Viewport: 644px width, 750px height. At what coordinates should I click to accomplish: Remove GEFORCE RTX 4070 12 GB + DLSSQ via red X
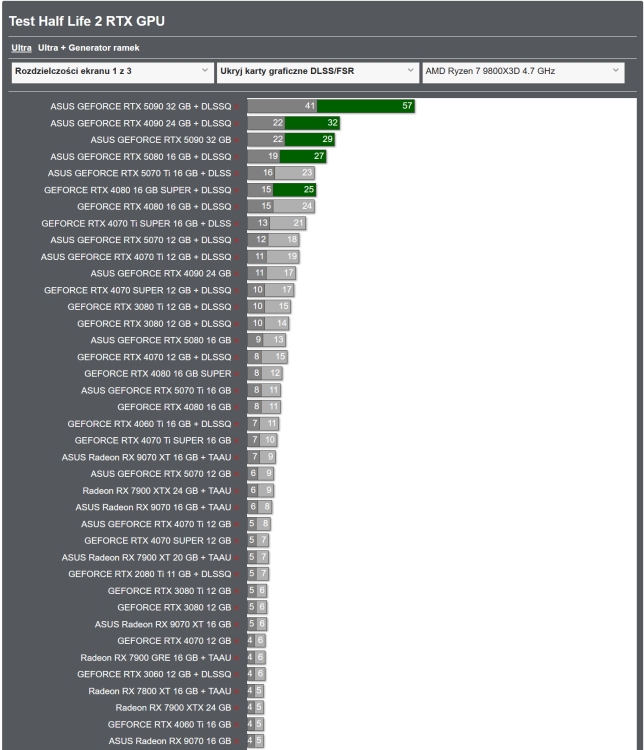point(237,358)
